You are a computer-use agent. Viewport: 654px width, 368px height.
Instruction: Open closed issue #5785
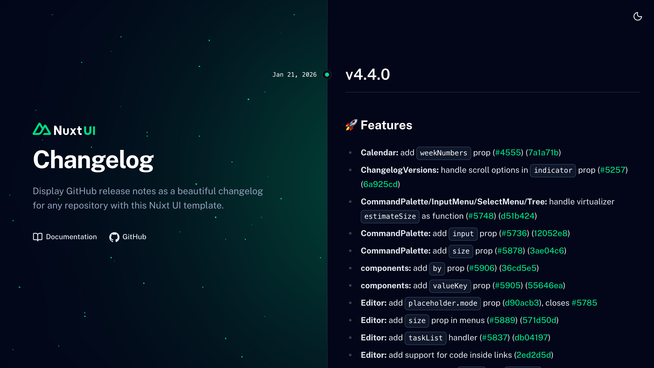click(584, 303)
